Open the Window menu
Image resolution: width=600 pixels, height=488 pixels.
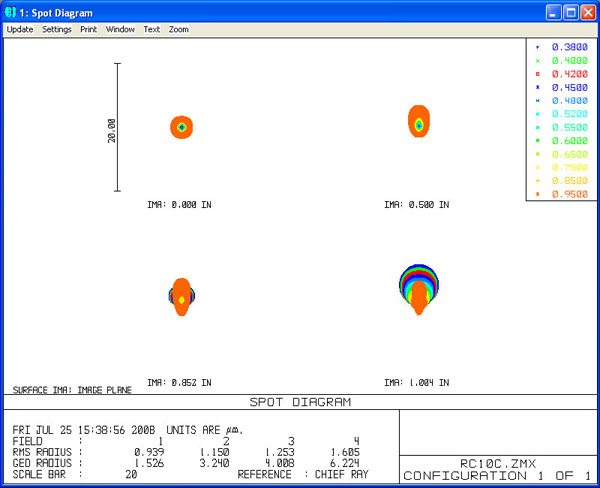point(120,29)
